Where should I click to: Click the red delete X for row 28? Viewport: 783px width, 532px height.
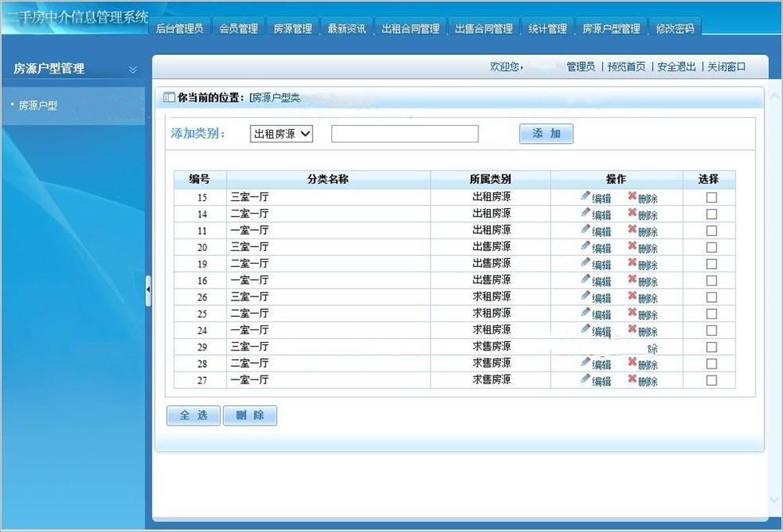(x=632, y=361)
